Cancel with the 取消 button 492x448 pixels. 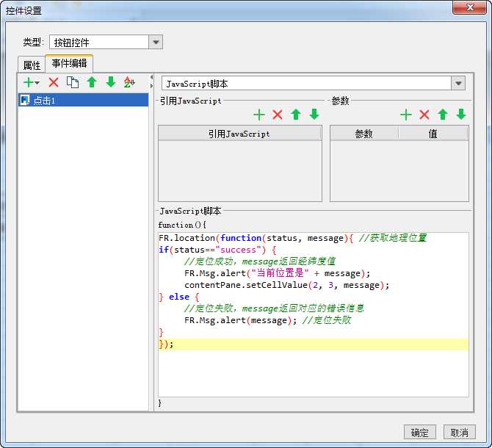pos(460,433)
